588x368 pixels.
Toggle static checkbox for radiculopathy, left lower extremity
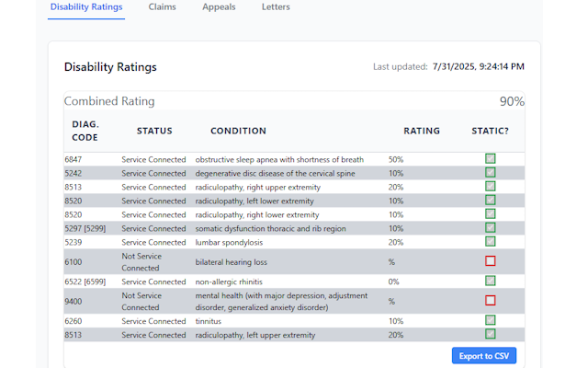pyautogui.click(x=490, y=200)
